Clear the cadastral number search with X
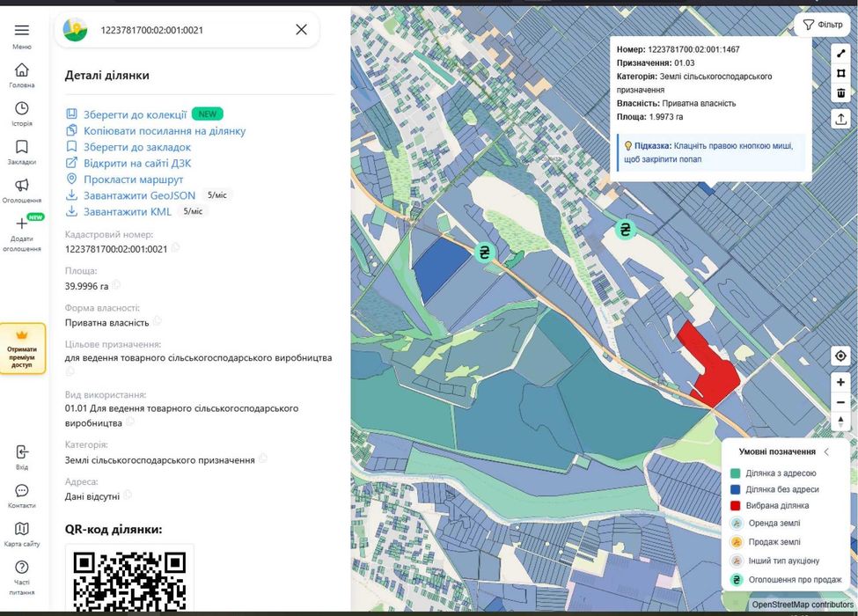The width and height of the screenshot is (858, 616). tap(302, 30)
